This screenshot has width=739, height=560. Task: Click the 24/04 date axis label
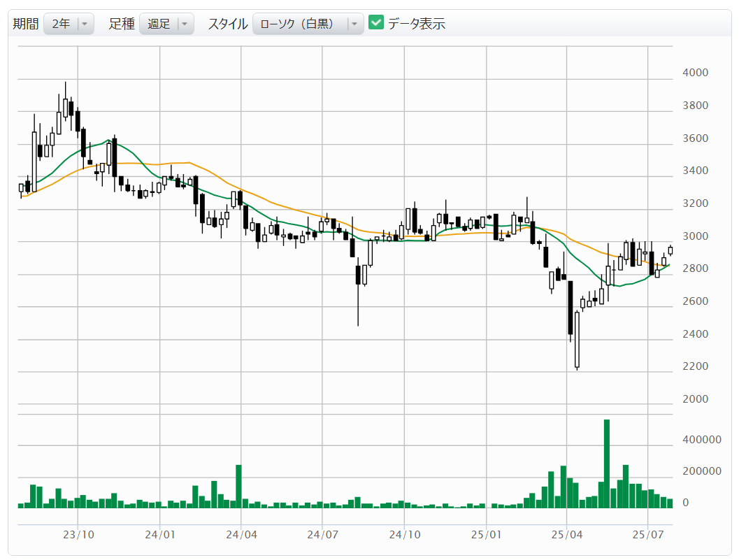(241, 535)
